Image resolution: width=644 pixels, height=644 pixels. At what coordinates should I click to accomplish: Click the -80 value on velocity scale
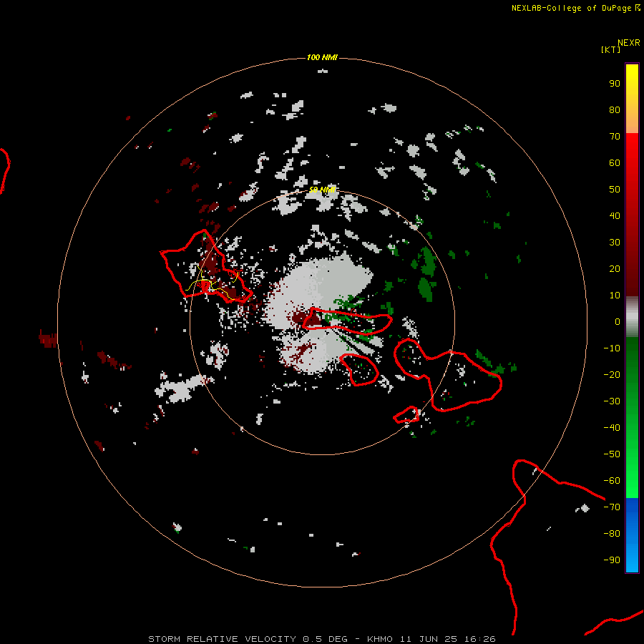tap(612, 534)
